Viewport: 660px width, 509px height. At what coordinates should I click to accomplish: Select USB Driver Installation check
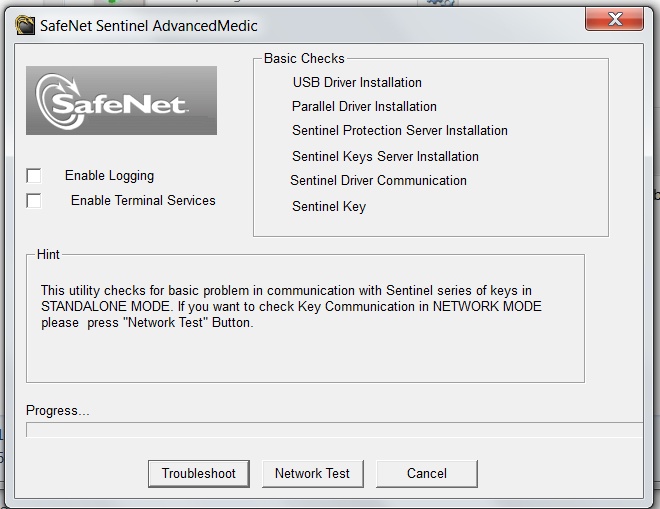(x=357, y=83)
